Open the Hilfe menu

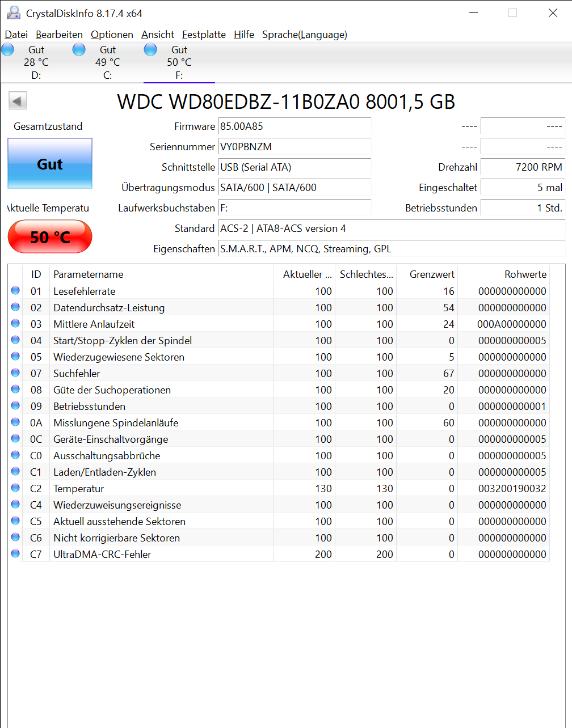tap(244, 35)
